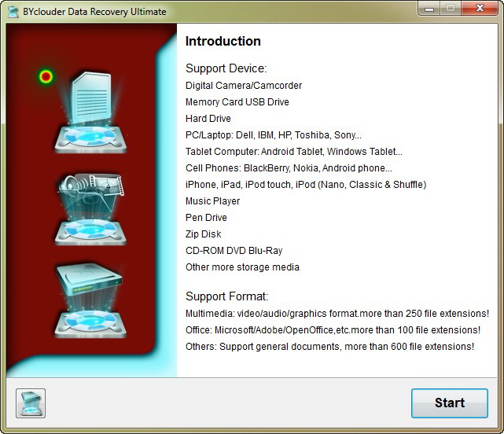Image resolution: width=504 pixels, height=434 pixels.
Task: Click the Support Format heading
Action: 226,296
